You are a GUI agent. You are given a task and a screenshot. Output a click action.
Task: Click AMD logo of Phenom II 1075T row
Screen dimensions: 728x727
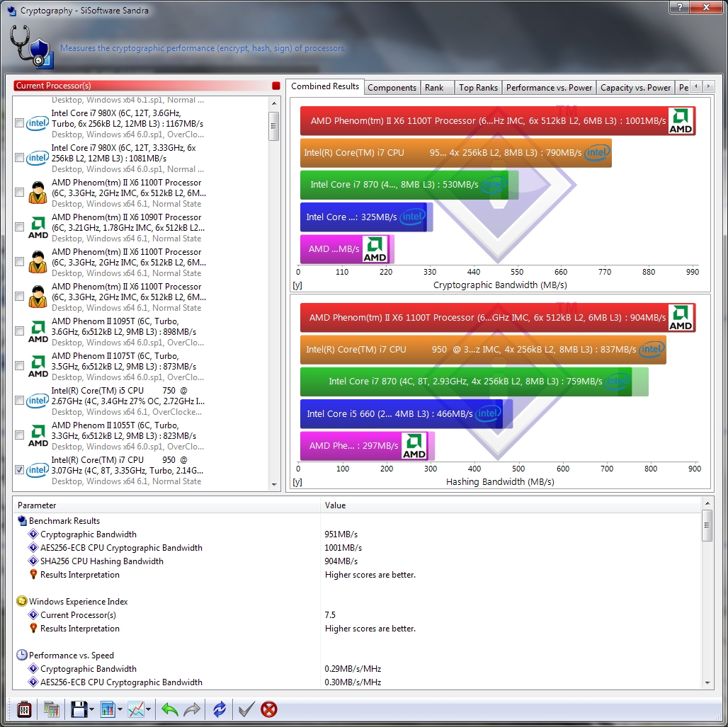[38, 366]
